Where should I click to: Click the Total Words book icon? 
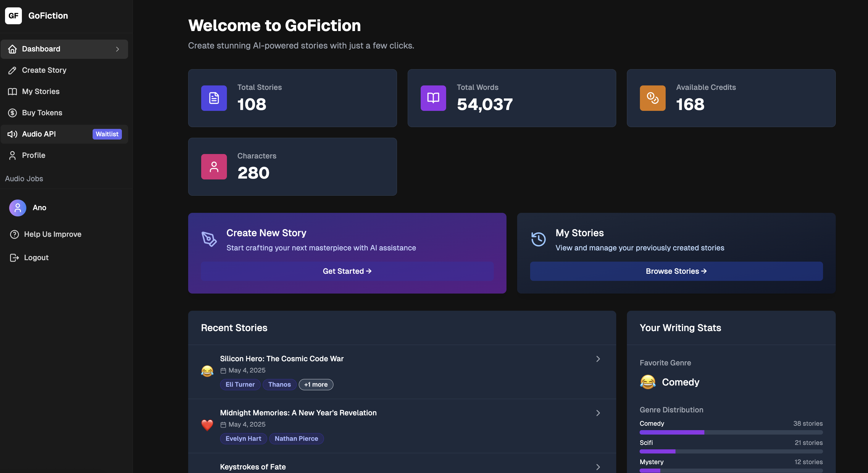[x=433, y=98]
